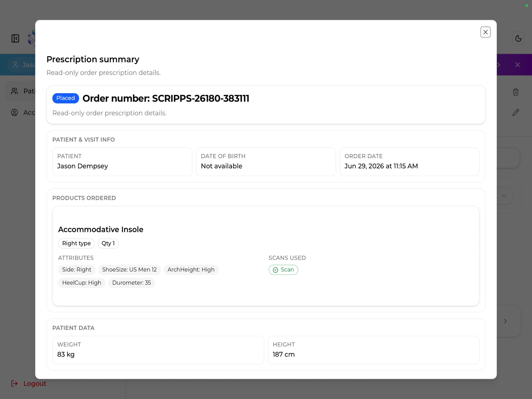The height and width of the screenshot is (399, 532).
Task: Click the 187 cm height value
Action: pos(284,355)
